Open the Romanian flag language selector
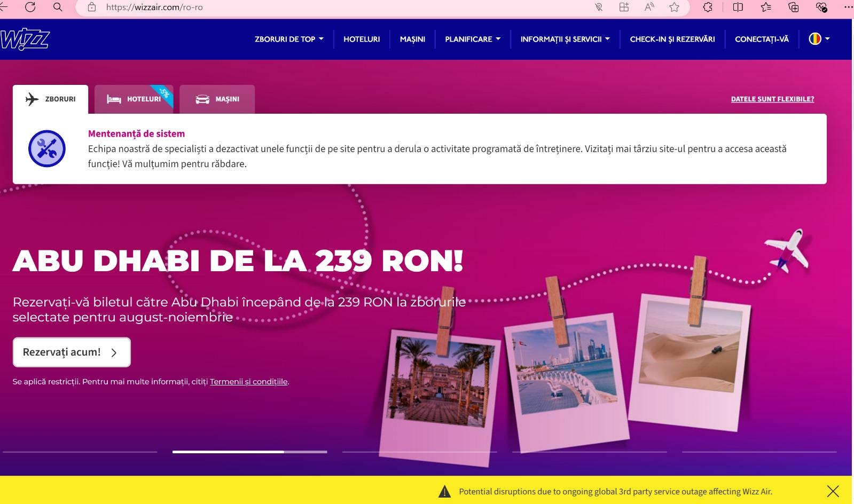 pos(819,39)
